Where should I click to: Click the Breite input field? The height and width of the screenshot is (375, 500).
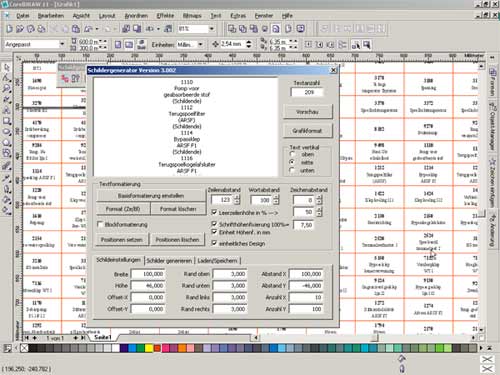click(148, 274)
